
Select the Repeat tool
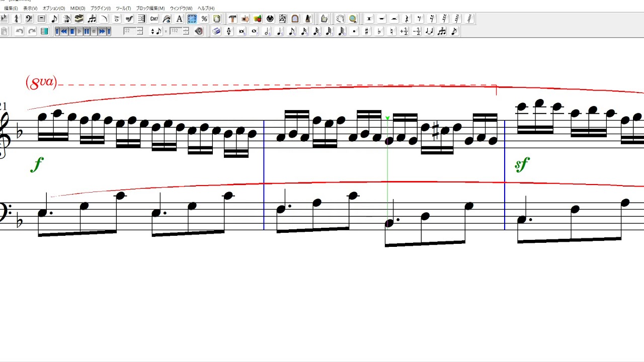point(141,19)
